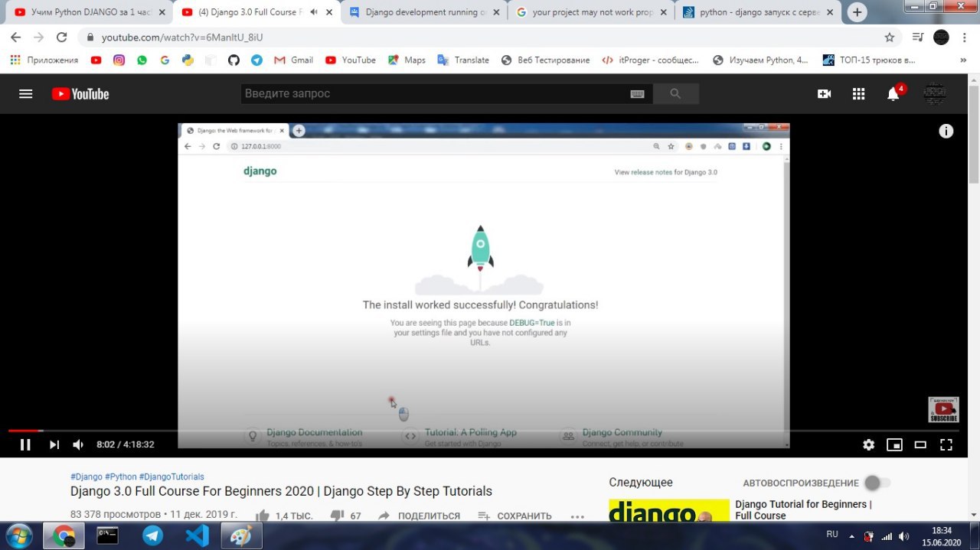Expand more bookmarks chevron
Screen dimensions: 980x550
tap(963, 60)
